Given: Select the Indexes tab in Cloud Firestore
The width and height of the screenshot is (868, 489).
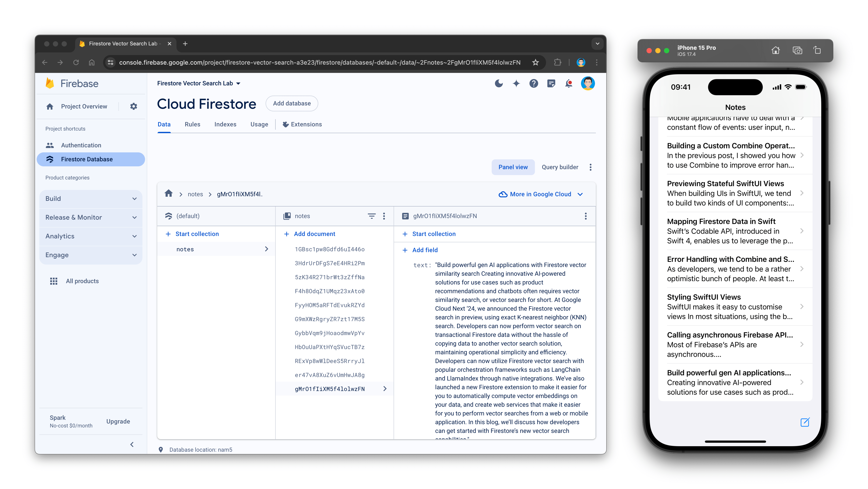Looking at the screenshot, I should [225, 124].
